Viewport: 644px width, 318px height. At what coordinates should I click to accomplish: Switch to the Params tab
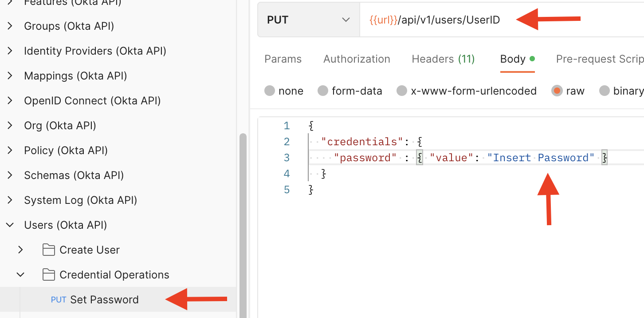[283, 59]
